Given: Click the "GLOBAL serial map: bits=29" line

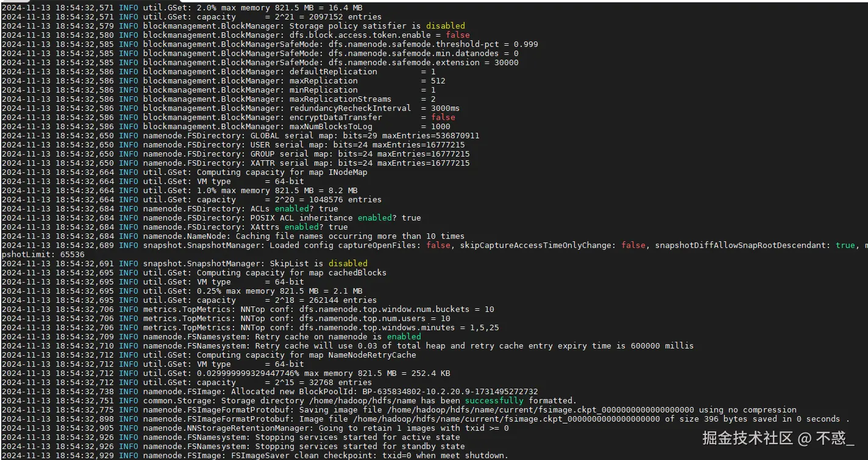Looking at the screenshot, I should coord(240,136).
